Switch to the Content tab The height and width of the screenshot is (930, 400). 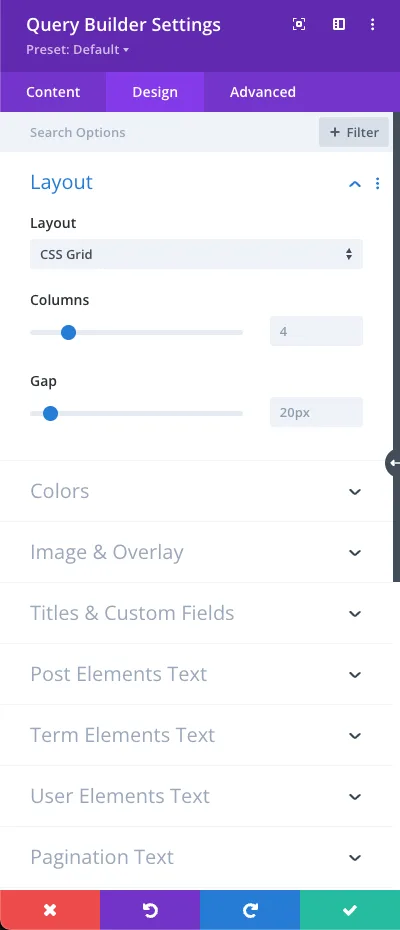(53, 92)
